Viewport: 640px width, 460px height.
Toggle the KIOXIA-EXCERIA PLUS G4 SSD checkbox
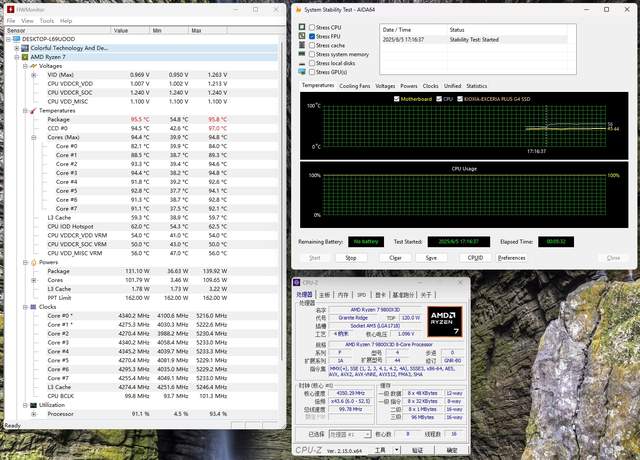460,99
